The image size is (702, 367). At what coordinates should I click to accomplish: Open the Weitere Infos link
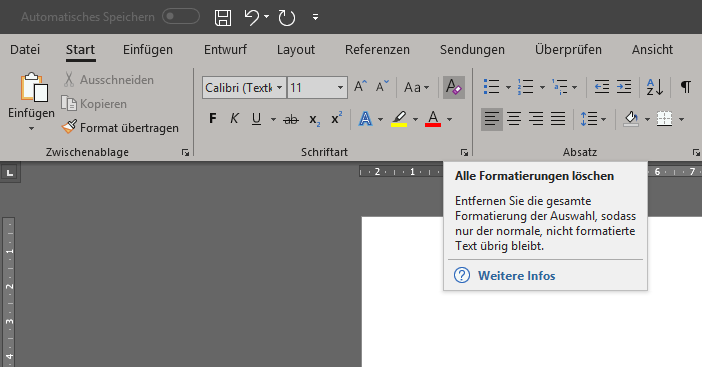516,276
